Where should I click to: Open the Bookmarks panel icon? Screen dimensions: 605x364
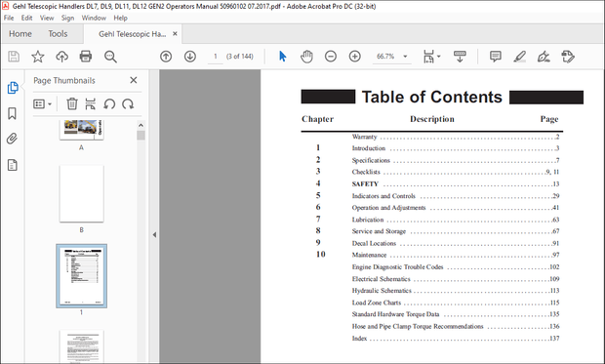[12, 113]
